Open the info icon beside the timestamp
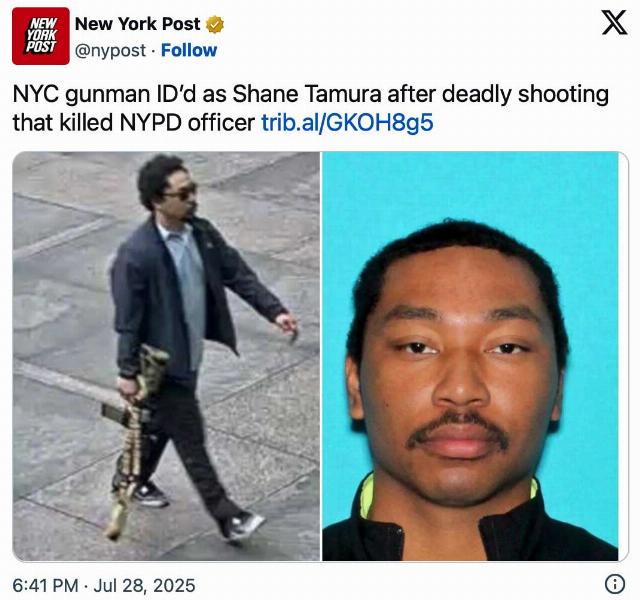The height and width of the screenshot is (600, 640). pyautogui.click(x=614, y=584)
